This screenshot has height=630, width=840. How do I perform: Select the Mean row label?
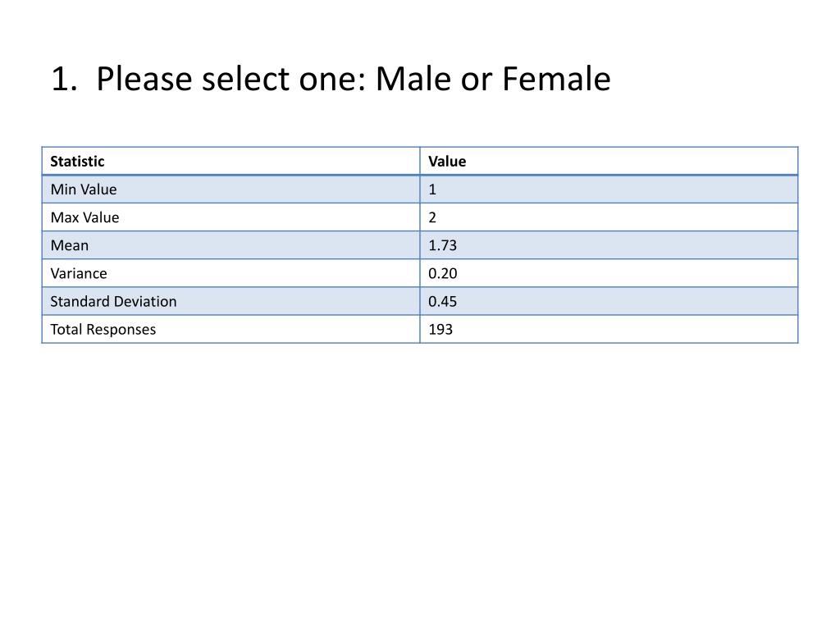coord(70,245)
